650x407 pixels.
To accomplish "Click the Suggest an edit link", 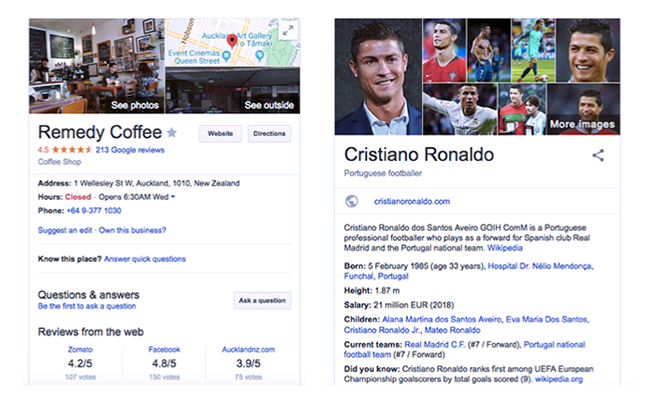I will click(x=65, y=230).
